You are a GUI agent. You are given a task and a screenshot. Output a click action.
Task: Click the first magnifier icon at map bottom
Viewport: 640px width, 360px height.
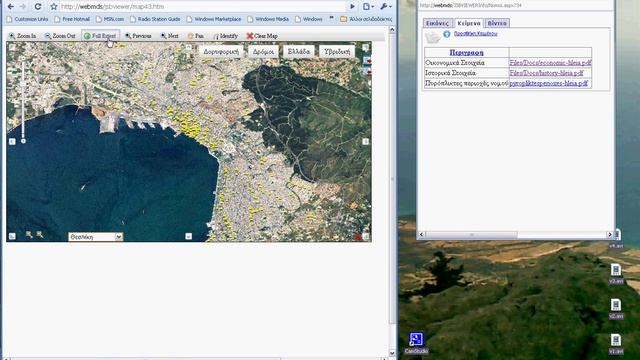(29, 234)
